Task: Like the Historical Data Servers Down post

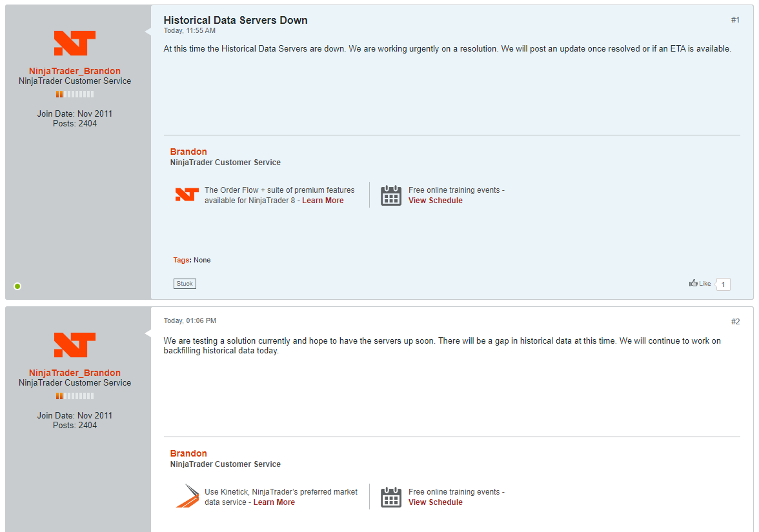Action: point(700,284)
